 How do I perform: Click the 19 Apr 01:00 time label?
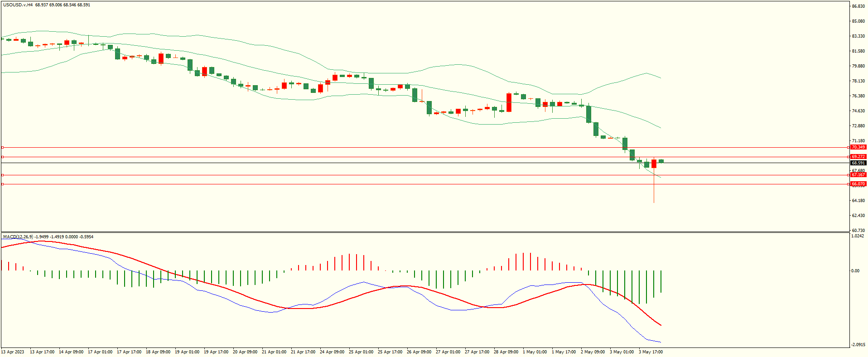pyautogui.click(x=187, y=352)
